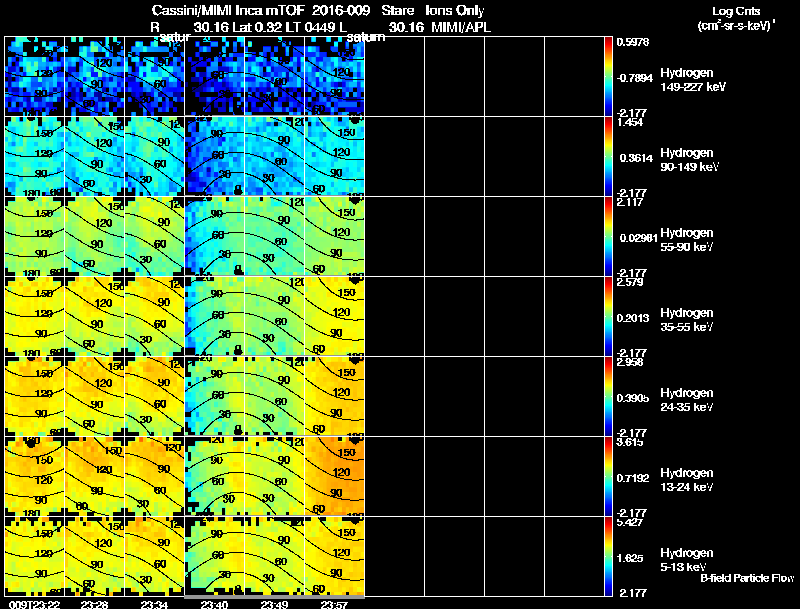Select the 55-90 keV panel at 23:57

pos(335,236)
